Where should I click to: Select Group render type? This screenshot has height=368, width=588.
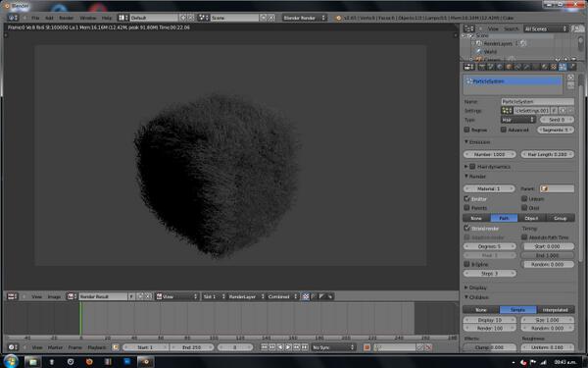pos(560,218)
